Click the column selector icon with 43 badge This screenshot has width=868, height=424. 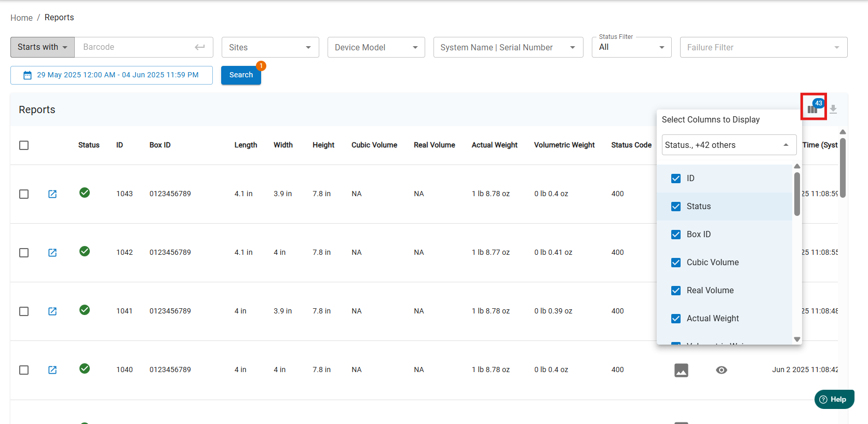click(x=812, y=109)
